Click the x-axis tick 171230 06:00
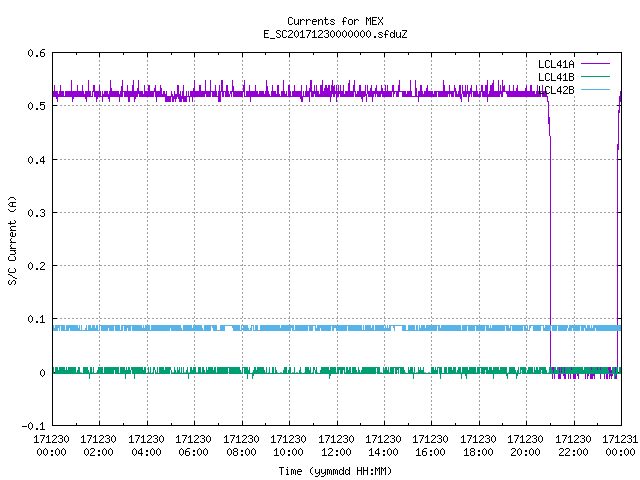 [x=193, y=446]
